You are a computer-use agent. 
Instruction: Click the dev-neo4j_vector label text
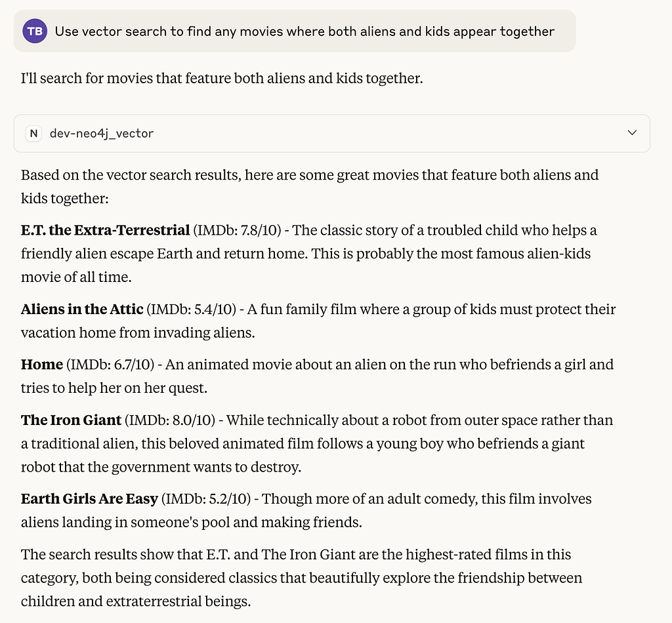102,134
